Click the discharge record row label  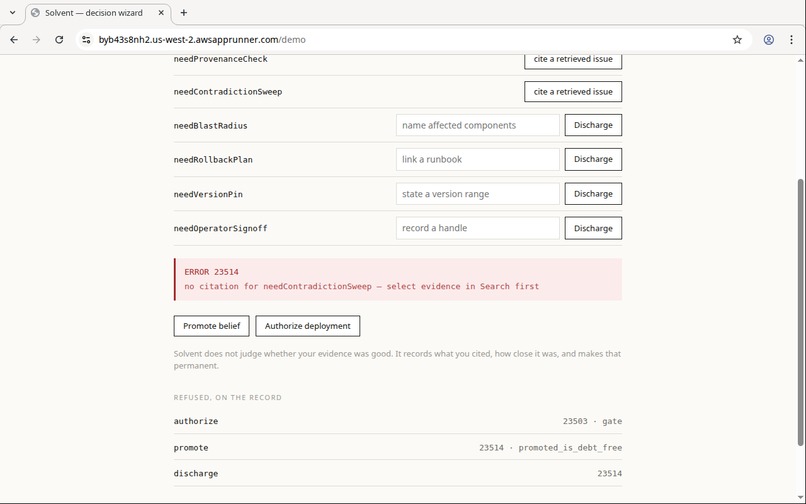(196, 473)
